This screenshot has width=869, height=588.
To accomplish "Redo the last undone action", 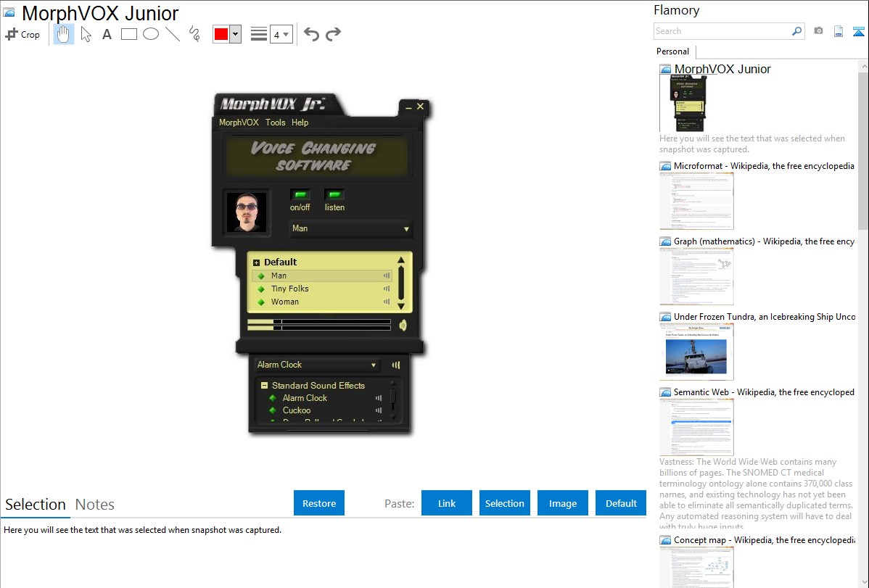I will pos(334,34).
